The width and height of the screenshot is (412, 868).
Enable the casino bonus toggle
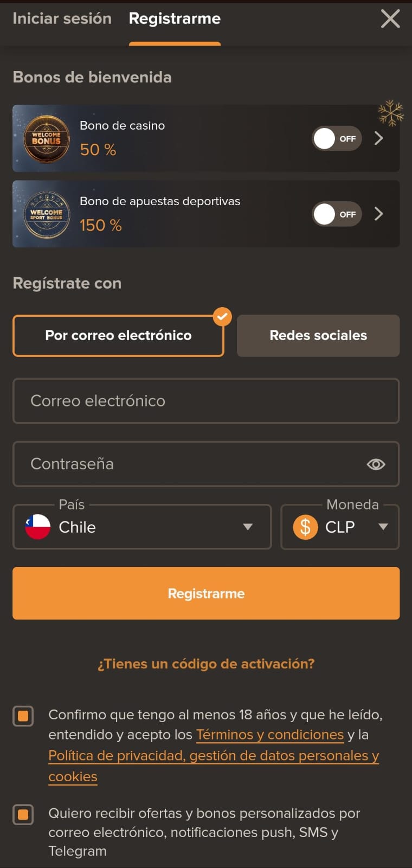click(336, 139)
